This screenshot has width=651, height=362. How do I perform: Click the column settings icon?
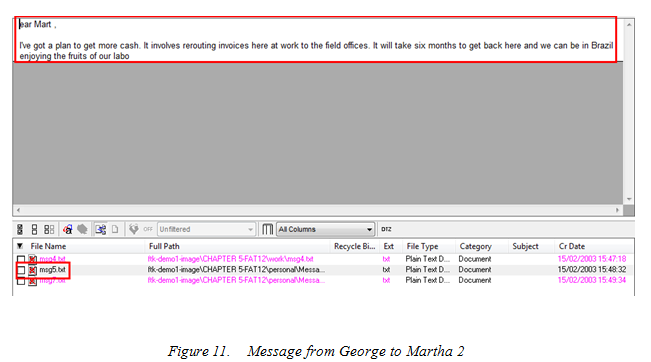coord(268,229)
